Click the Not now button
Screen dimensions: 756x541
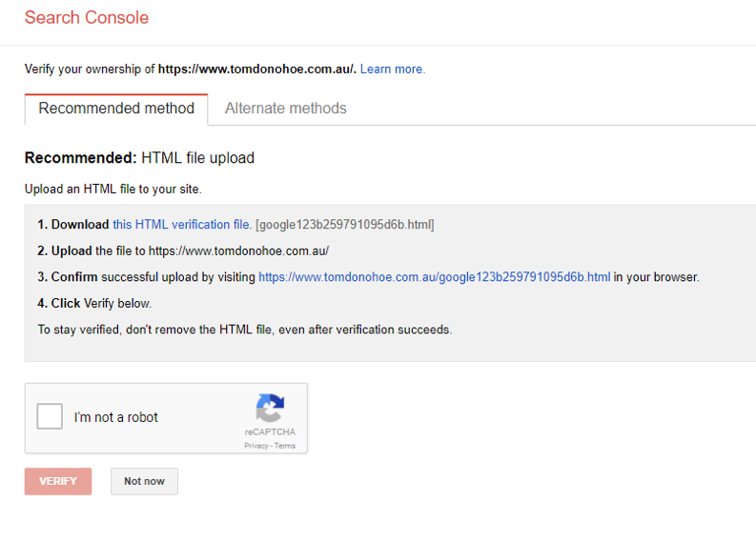tap(144, 481)
